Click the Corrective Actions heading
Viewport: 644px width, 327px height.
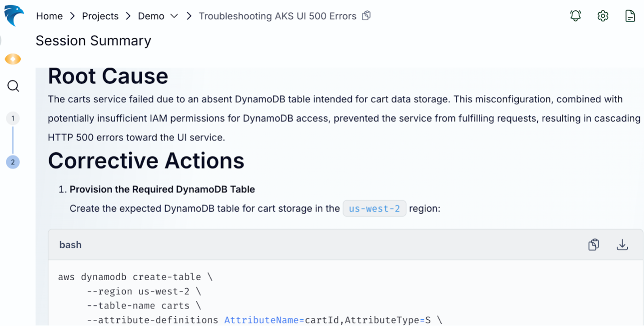tap(146, 161)
